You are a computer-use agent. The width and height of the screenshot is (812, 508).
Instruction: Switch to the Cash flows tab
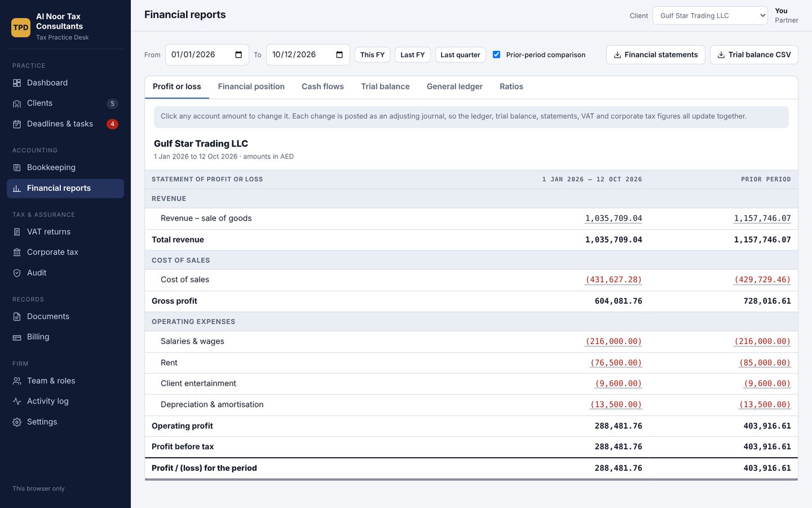[323, 87]
